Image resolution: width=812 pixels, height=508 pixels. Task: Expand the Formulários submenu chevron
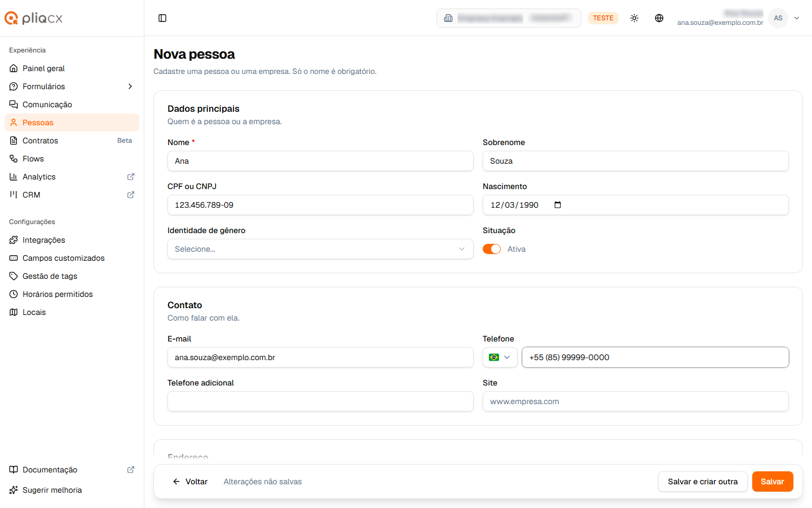click(130, 86)
